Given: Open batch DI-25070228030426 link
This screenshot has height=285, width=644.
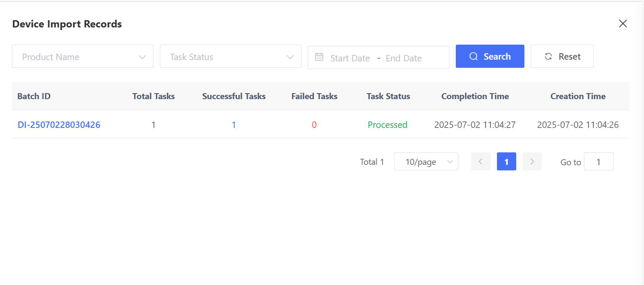Looking at the screenshot, I should click(x=59, y=125).
